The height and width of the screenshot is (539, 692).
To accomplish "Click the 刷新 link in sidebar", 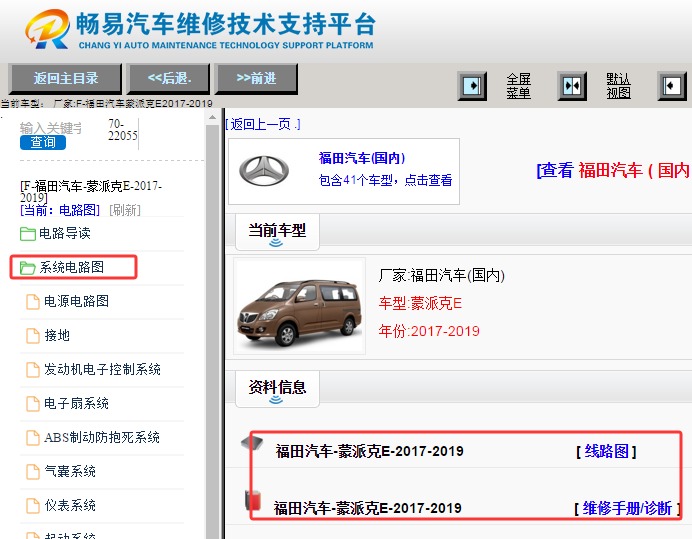I will point(125,210).
